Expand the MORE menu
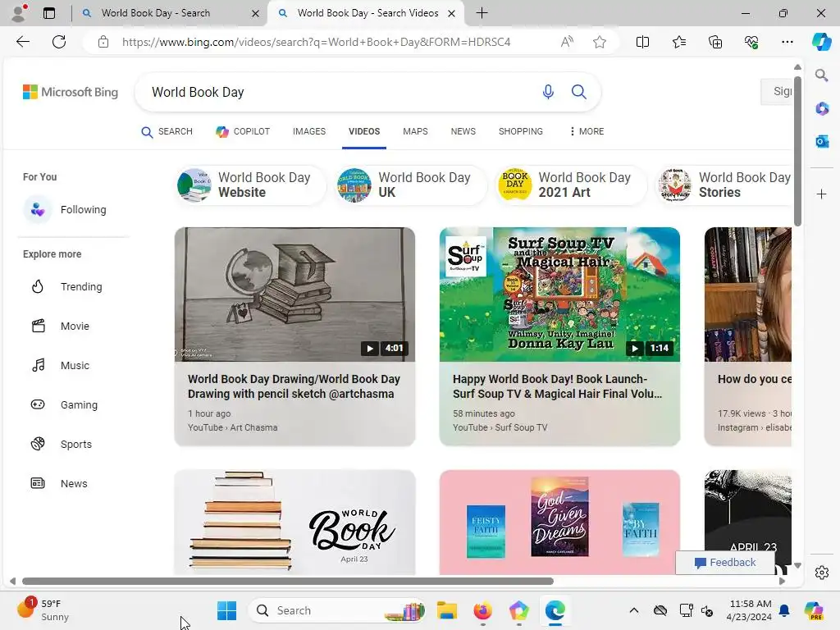Image resolution: width=840 pixels, height=630 pixels. click(587, 132)
